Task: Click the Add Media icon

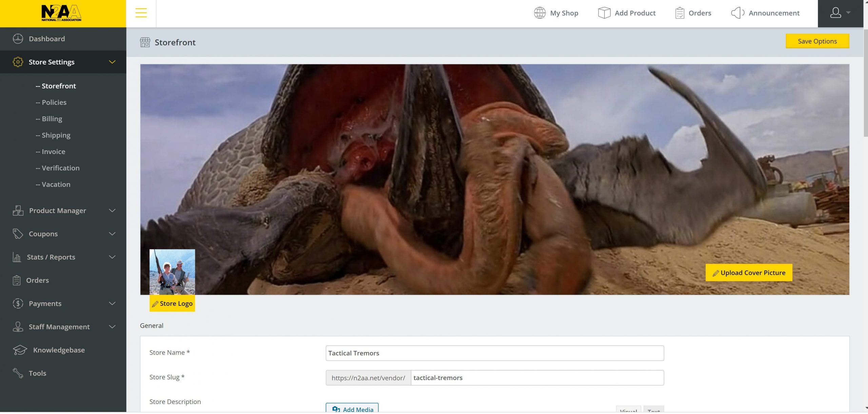Action: pos(336,409)
